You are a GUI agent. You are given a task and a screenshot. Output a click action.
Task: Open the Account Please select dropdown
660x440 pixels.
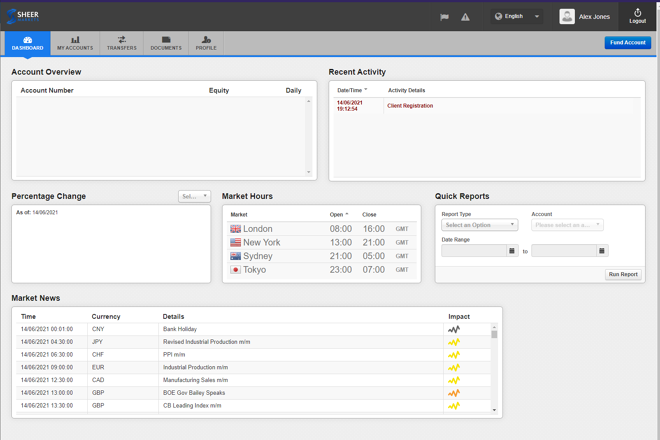[x=567, y=225]
